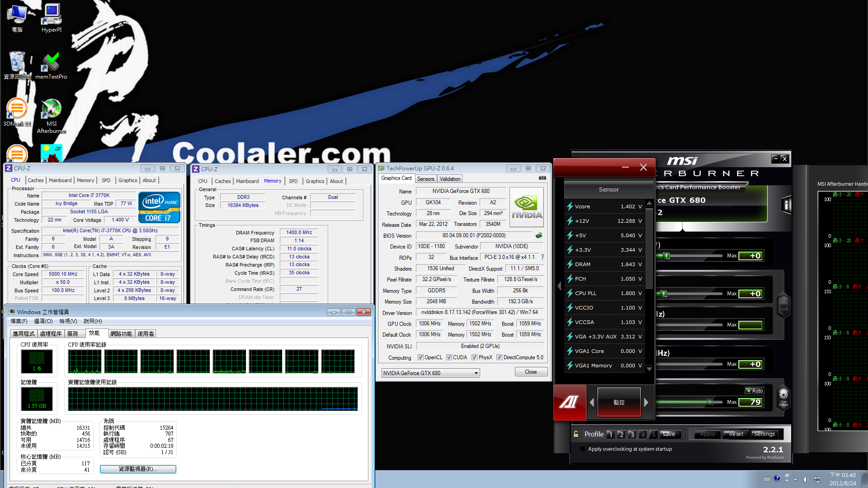
Task: Click the red AI logo in sensor panel
Action: [570, 402]
